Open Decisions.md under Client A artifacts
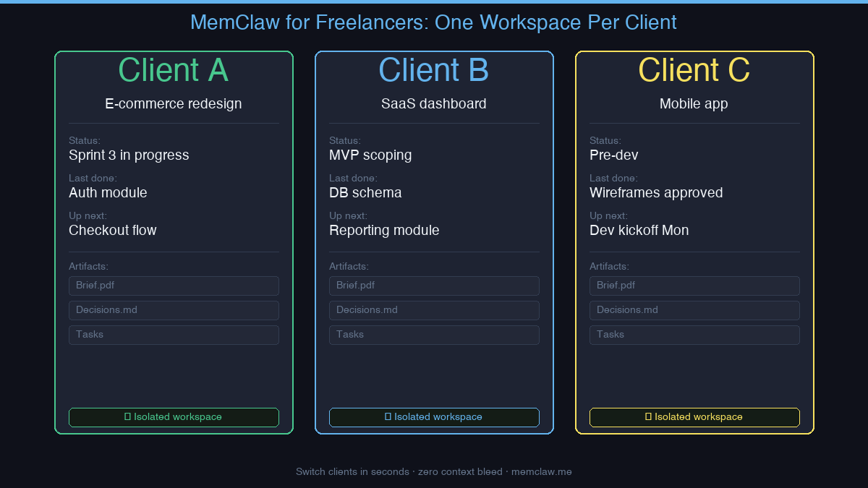The image size is (868, 488). click(174, 310)
